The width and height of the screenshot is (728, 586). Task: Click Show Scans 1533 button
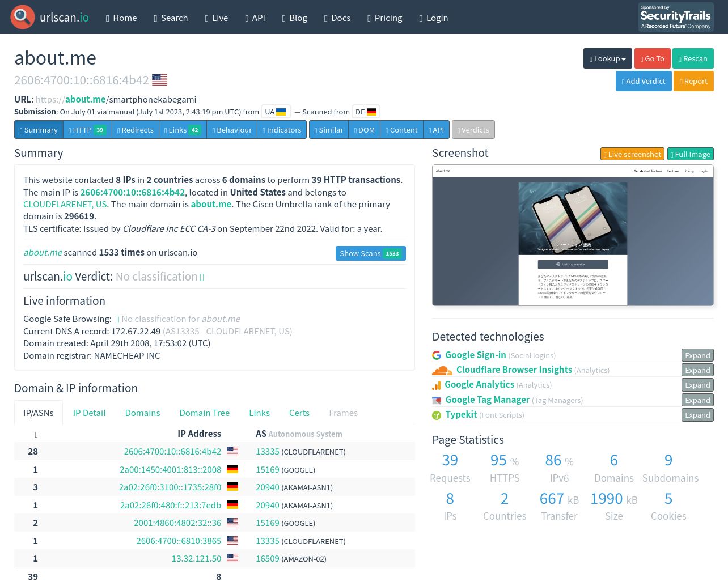pyautogui.click(x=371, y=253)
